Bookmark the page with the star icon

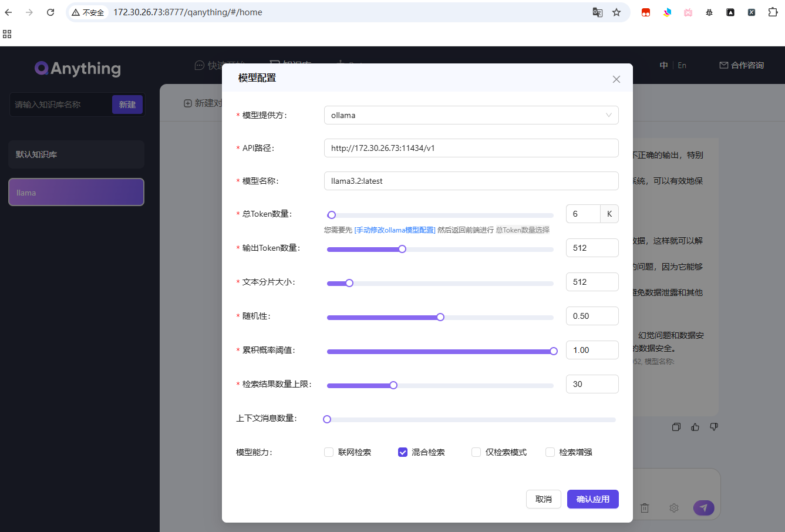pos(616,12)
